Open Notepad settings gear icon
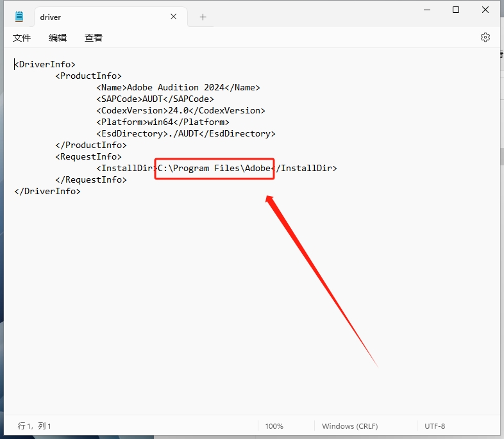 (x=485, y=37)
